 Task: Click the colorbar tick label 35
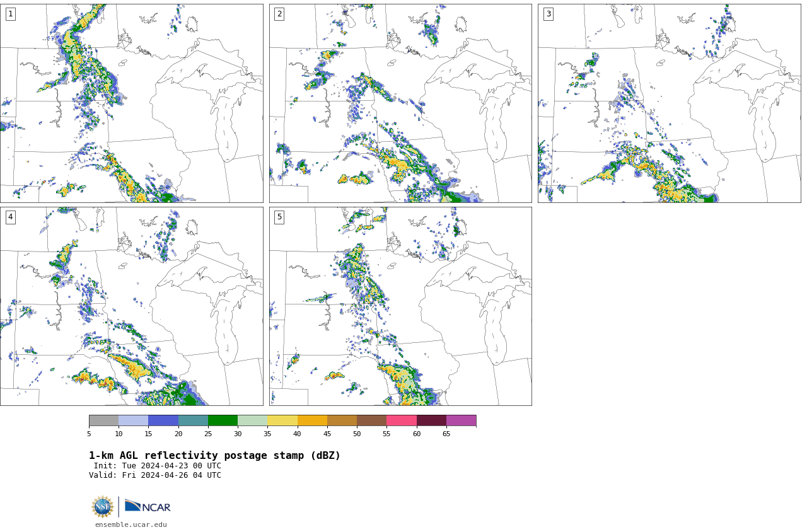(x=267, y=434)
